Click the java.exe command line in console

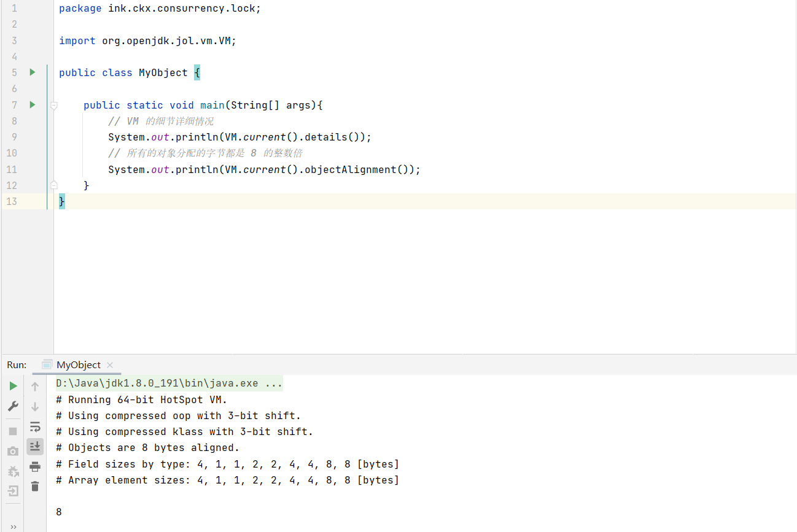[x=169, y=384]
